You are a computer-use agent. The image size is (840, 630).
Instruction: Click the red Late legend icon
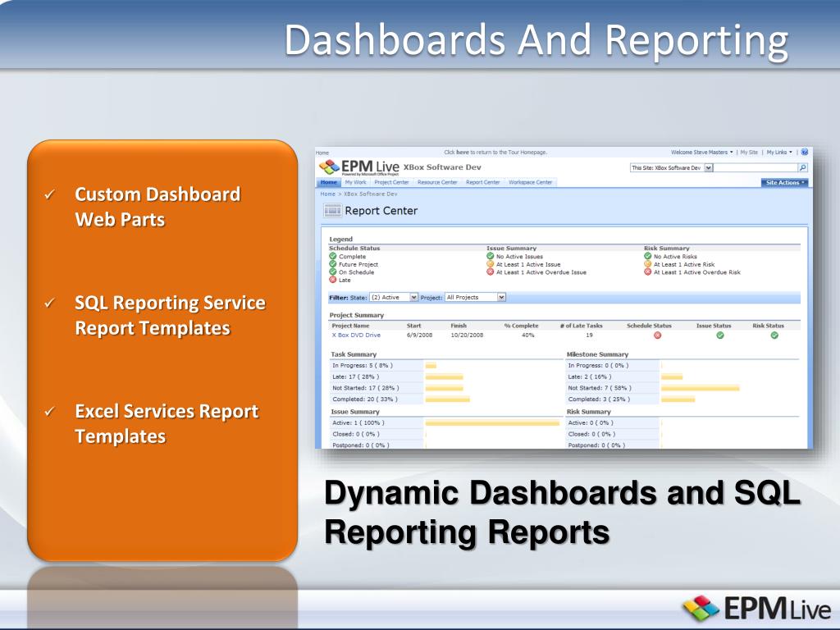pos(333,280)
